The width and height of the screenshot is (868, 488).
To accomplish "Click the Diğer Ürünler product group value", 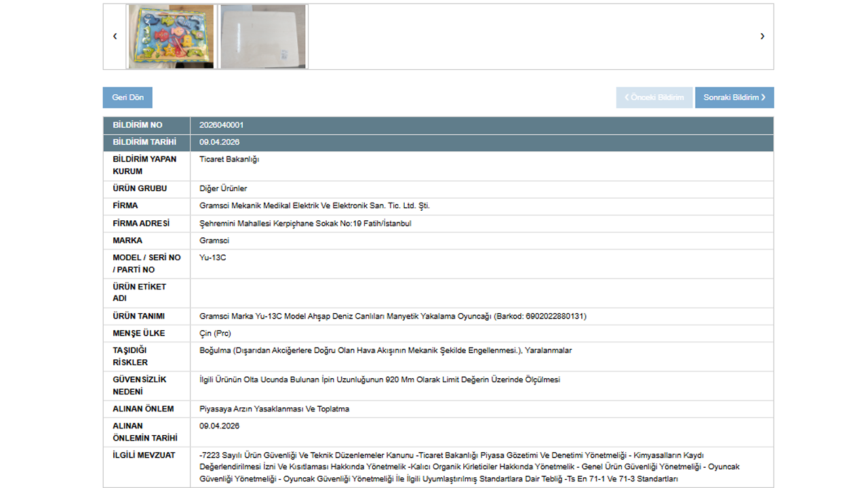I will coord(223,188).
